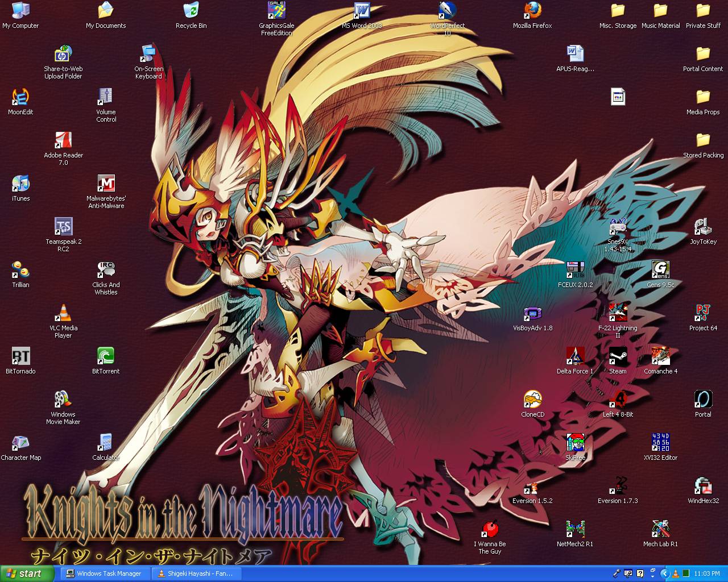
Task: Select the I Wanna Be The Guy icon
Action: tap(490, 530)
